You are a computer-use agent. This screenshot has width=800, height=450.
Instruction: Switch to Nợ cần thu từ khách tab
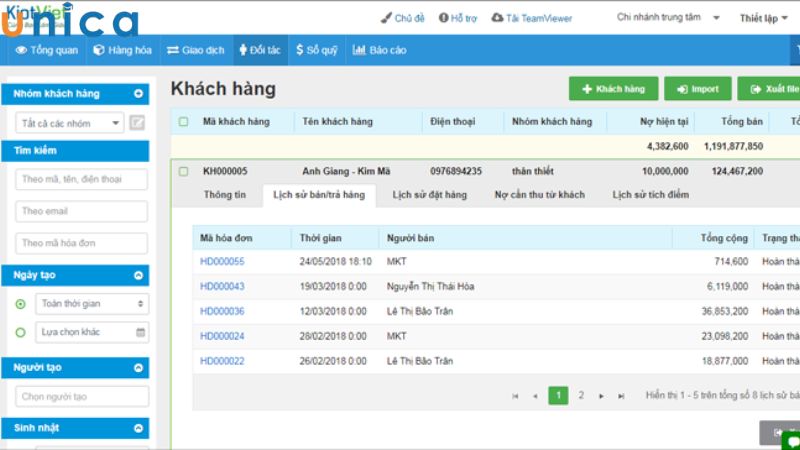[540, 194]
